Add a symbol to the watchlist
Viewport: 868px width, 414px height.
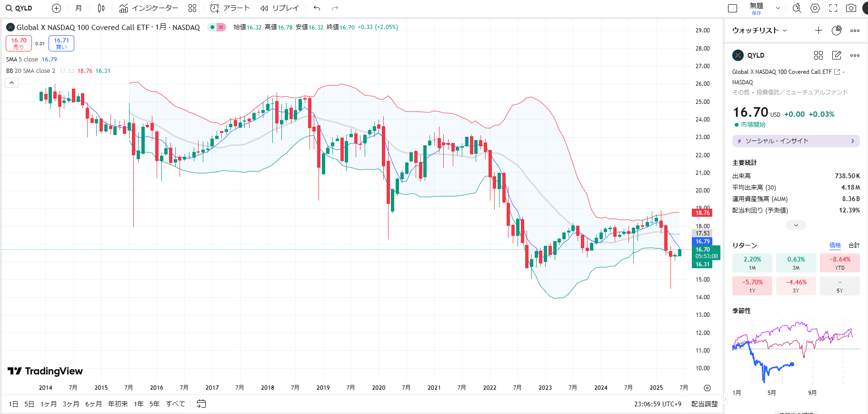pos(818,30)
